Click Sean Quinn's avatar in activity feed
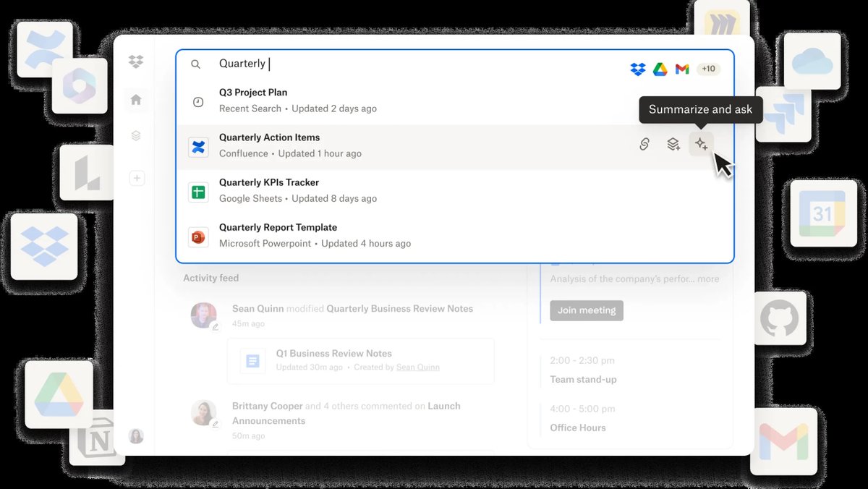868x489 pixels. point(204,315)
